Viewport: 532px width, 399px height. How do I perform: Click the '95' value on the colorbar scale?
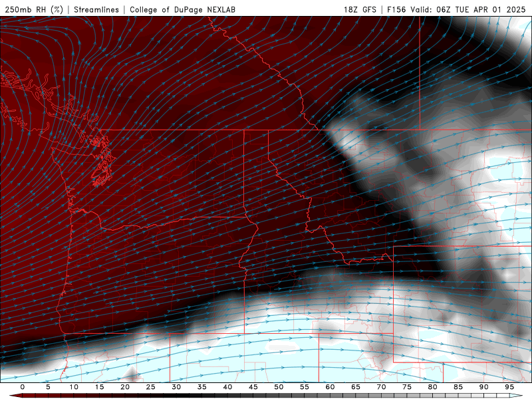tap(509, 387)
